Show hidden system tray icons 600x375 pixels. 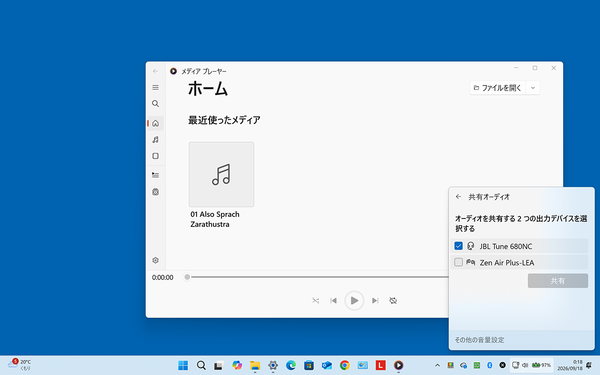point(437,365)
